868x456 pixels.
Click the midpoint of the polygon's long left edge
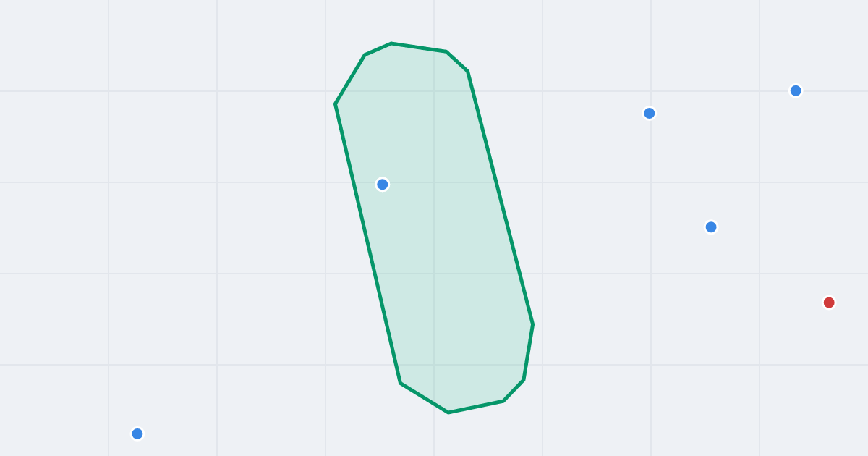pyautogui.click(x=367, y=243)
